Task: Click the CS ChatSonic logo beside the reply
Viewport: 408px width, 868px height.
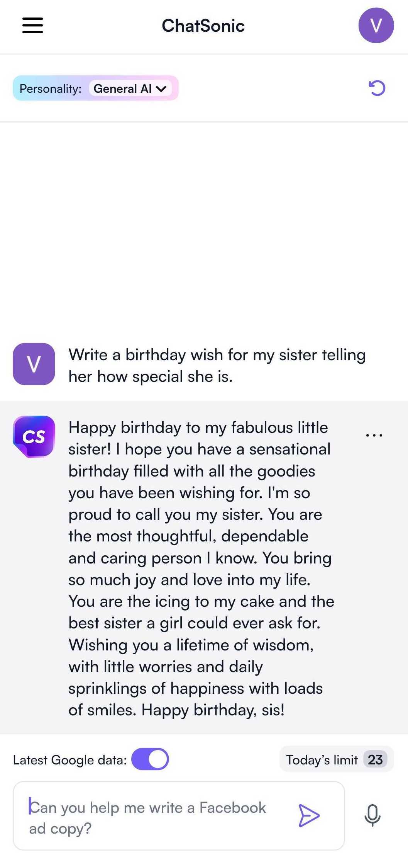Action: click(34, 436)
